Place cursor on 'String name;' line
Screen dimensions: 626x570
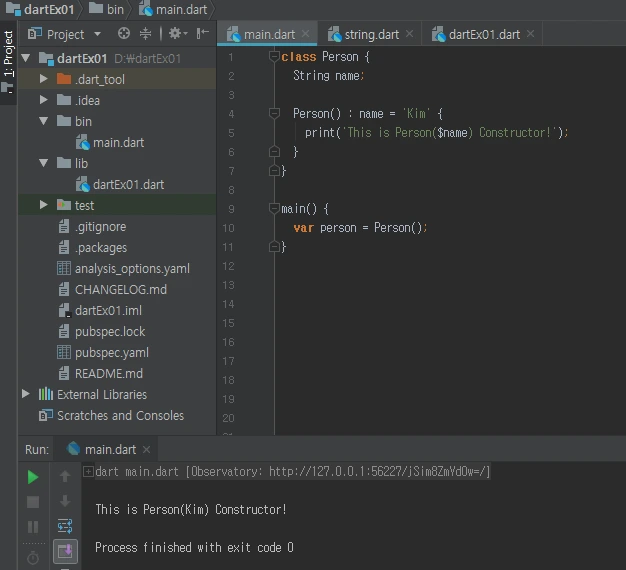[328, 75]
